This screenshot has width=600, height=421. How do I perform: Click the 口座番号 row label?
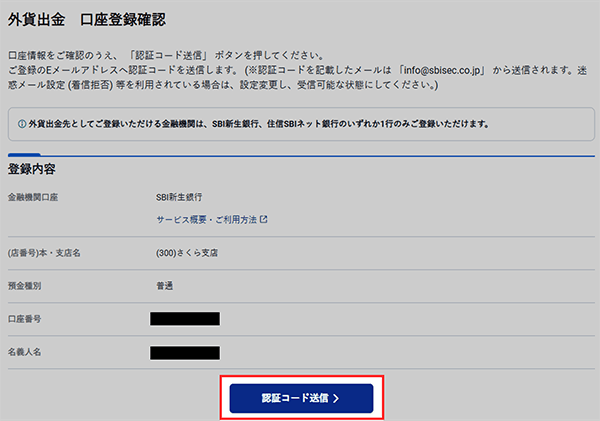click(x=25, y=319)
